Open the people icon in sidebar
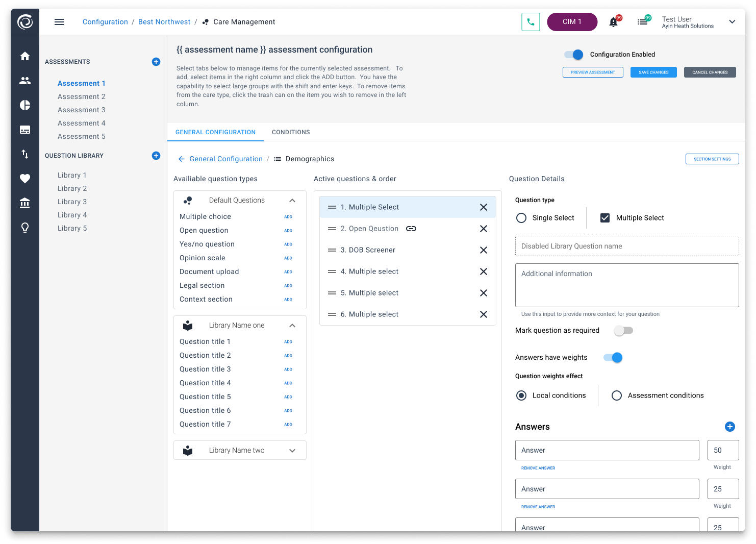 tap(25, 81)
